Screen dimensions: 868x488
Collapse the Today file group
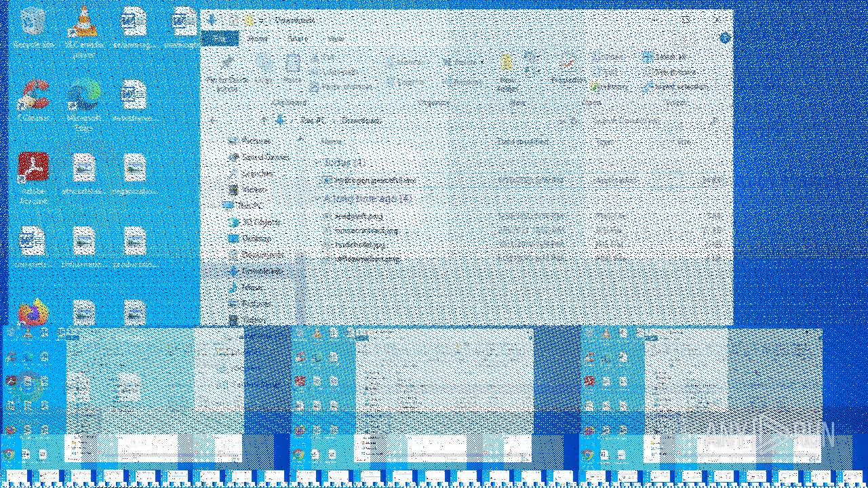pos(317,163)
